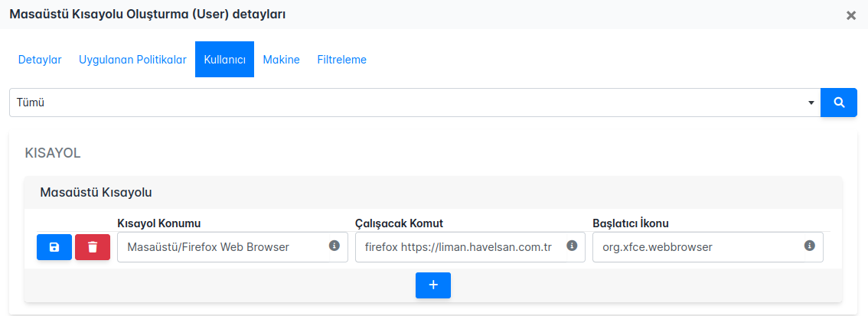
Task: Add a new shortcut with plus button
Action: click(433, 285)
